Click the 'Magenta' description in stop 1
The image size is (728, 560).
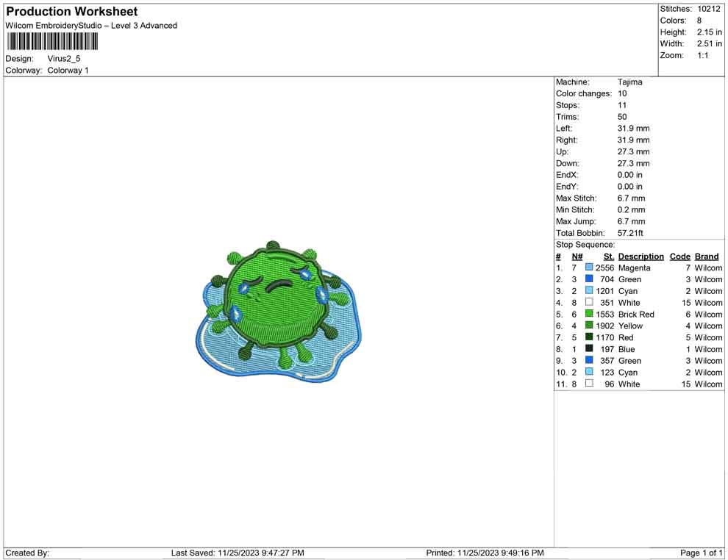pyautogui.click(x=634, y=268)
